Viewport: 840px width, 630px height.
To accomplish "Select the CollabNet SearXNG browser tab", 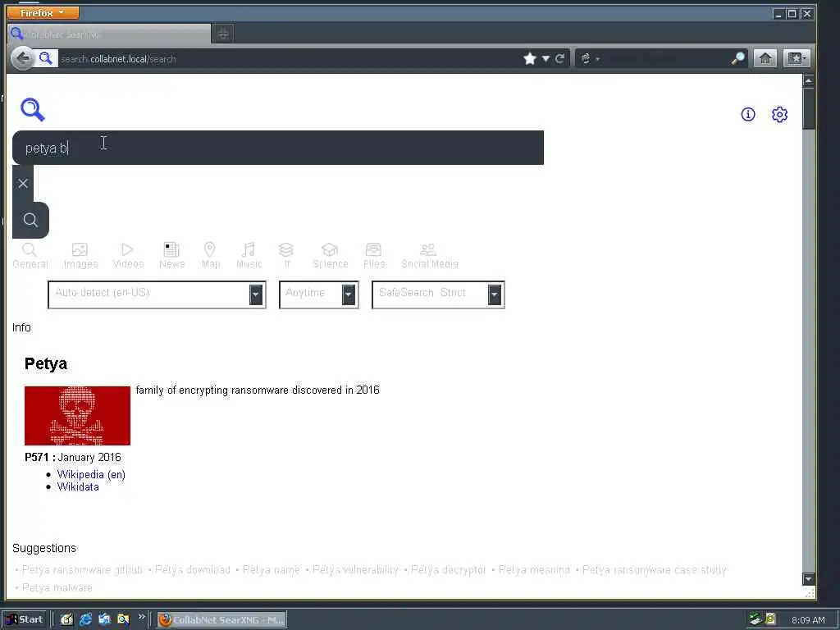I will tap(109, 34).
